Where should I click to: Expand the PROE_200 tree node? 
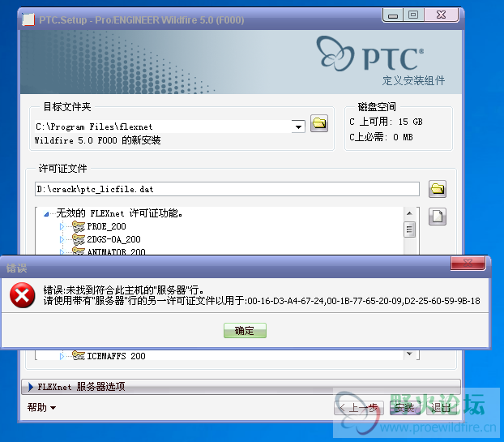click(x=62, y=227)
